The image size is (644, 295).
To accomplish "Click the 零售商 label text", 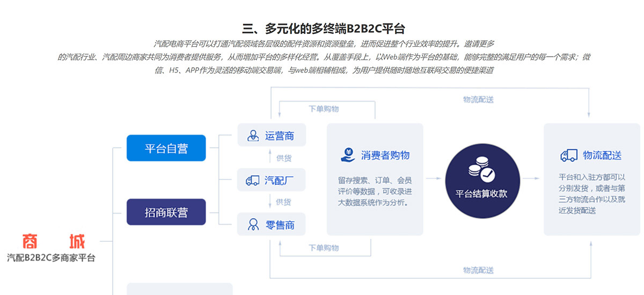I will (x=279, y=224).
